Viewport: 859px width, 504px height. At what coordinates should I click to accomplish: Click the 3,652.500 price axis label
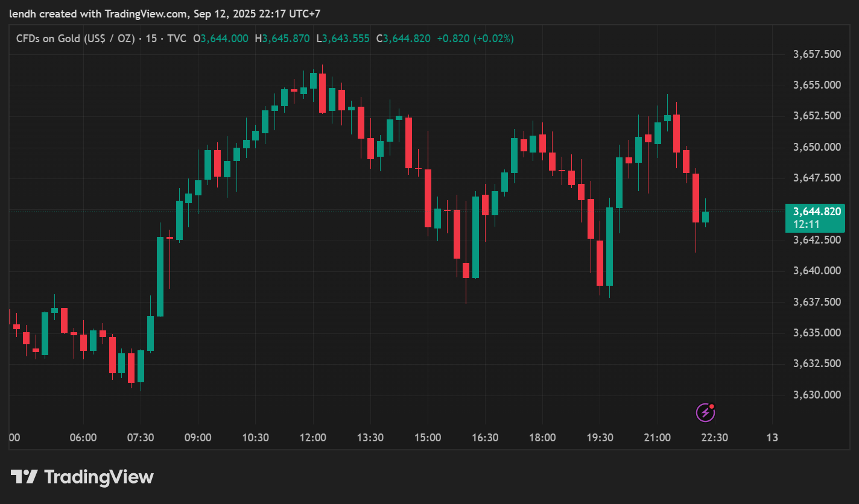pyautogui.click(x=817, y=116)
